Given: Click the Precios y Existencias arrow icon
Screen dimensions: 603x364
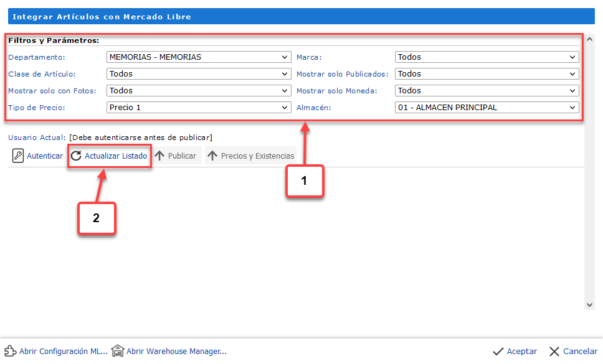Looking at the screenshot, I should click(212, 156).
